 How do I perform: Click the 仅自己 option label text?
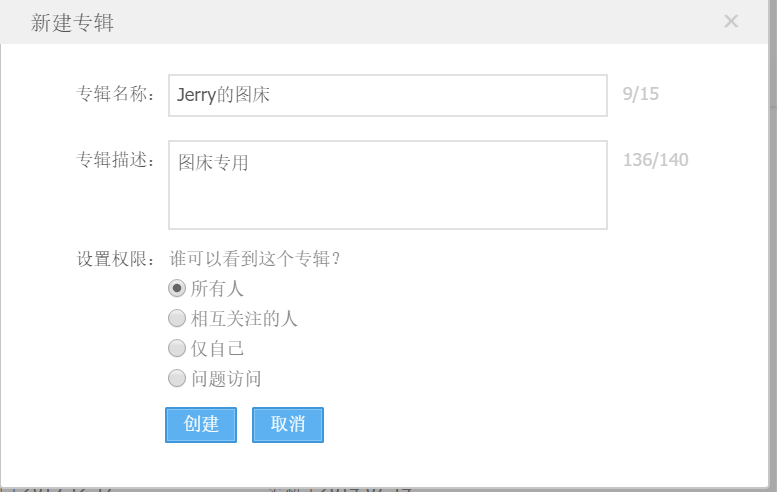coord(217,349)
